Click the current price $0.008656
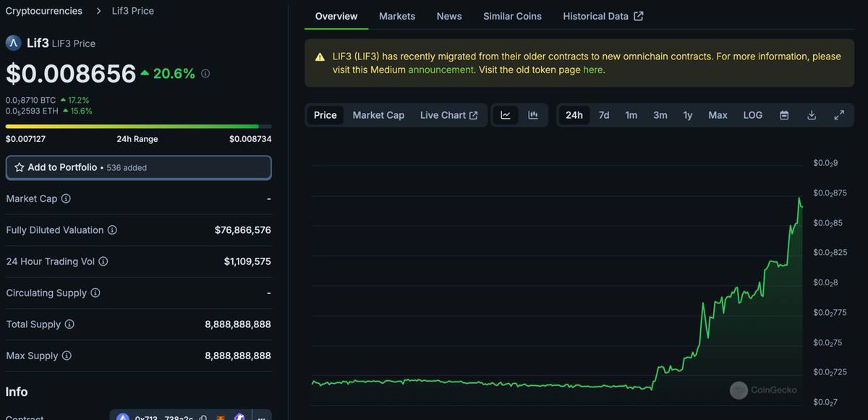The image size is (868, 420). click(71, 74)
